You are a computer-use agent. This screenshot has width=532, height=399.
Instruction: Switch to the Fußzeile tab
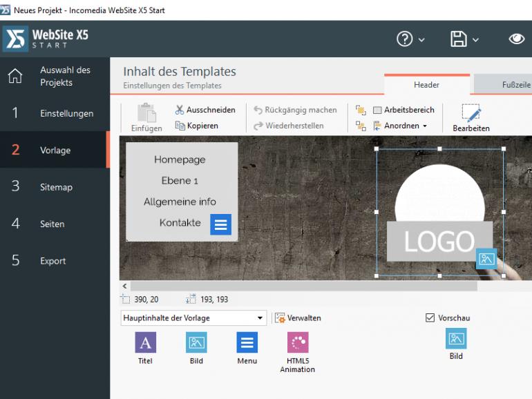coord(503,84)
